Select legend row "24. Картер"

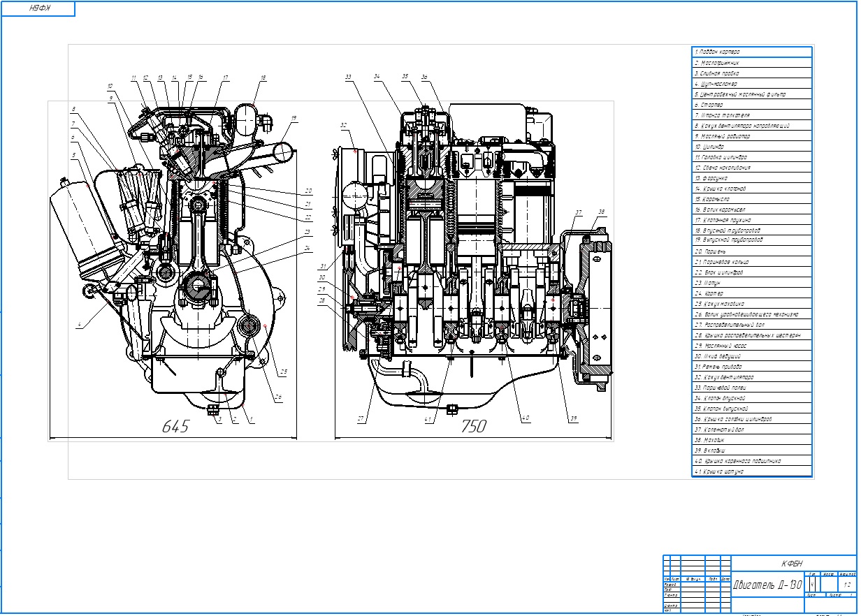click(x=752, y=293)
